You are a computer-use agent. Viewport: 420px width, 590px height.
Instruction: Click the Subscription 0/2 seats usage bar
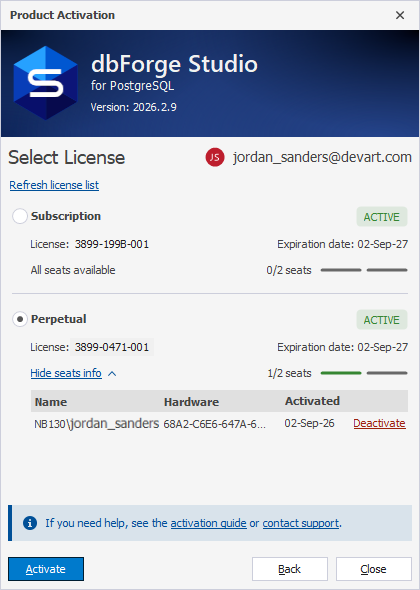click(x=364, y=270)
